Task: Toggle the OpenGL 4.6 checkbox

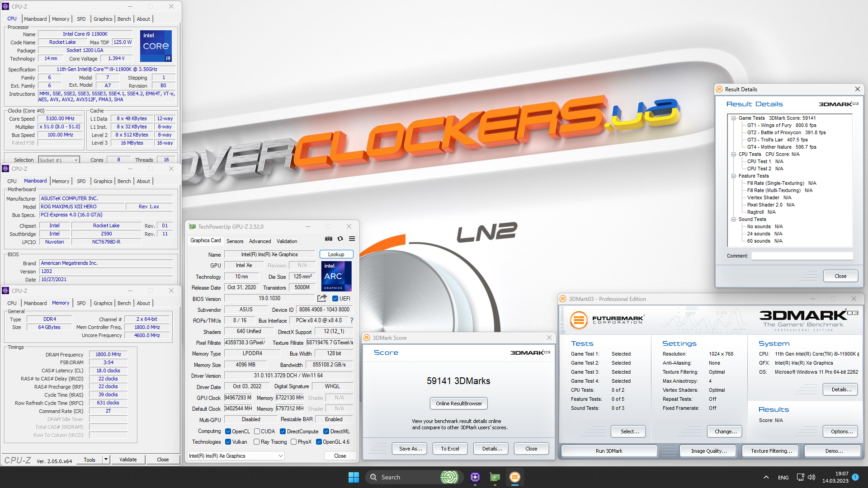Action: (319, 442)
